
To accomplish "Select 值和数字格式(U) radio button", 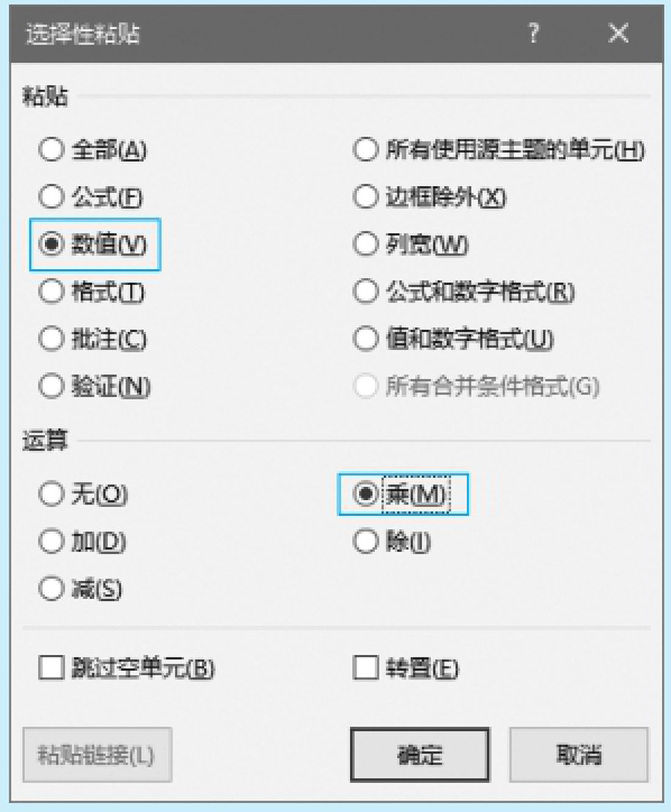I will coord(365,339).
